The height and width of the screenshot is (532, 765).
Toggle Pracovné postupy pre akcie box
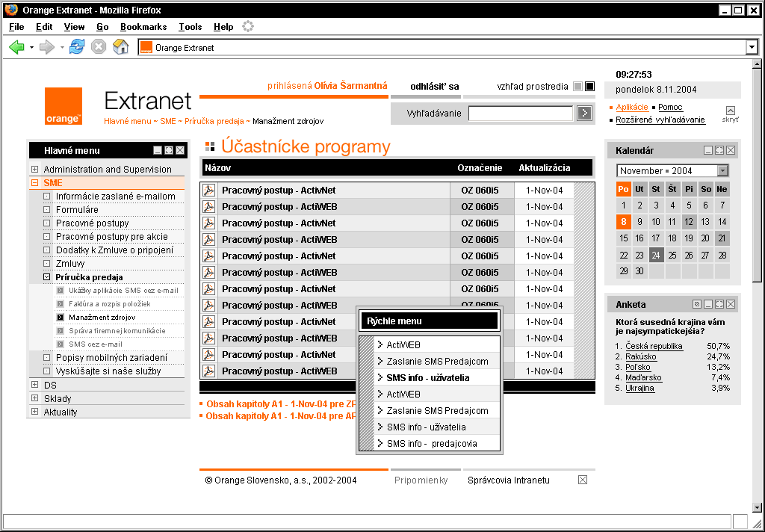click(x=47, y=237)
